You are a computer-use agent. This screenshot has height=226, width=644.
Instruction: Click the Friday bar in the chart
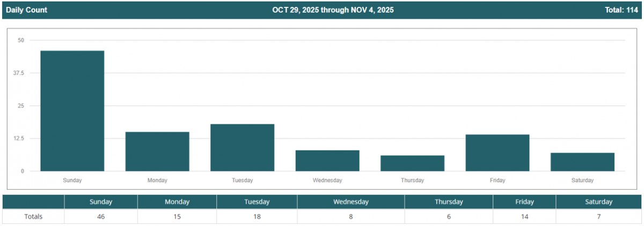(497, 153)
